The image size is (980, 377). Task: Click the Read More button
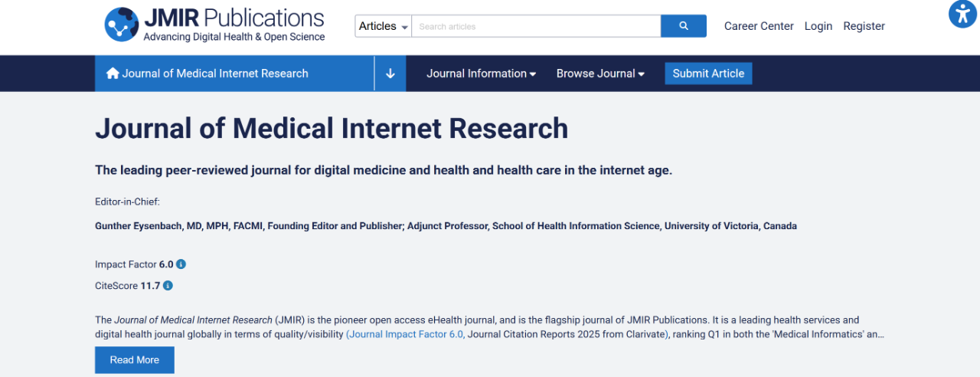click(135, 360)
